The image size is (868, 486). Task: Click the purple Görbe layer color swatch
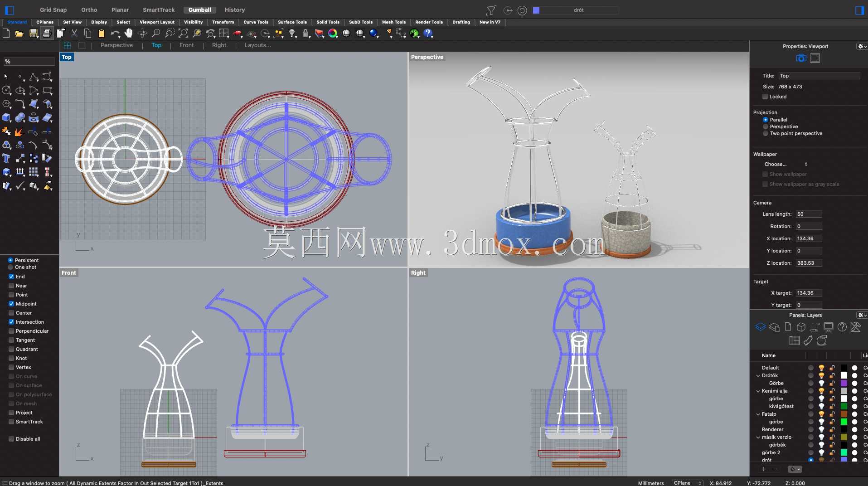point(844,383)
